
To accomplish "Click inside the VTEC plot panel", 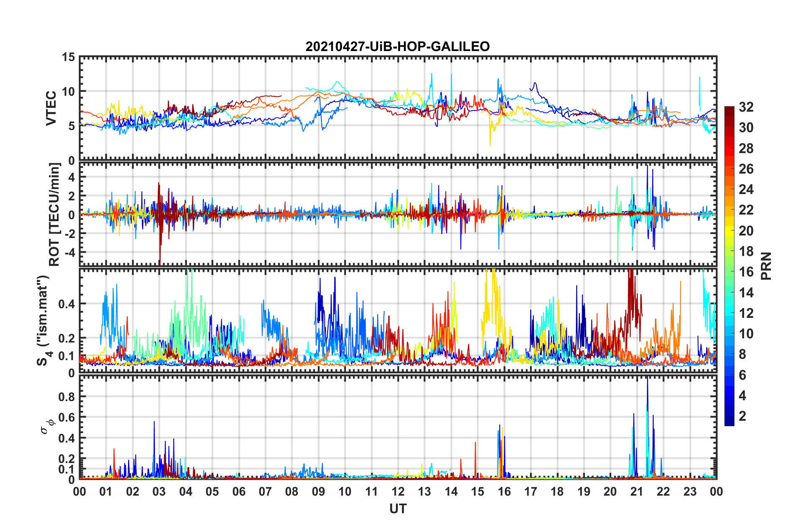I will point(398,108).
